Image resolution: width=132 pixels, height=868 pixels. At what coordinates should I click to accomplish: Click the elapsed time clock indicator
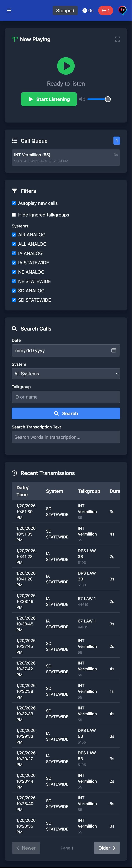click(x=88, y=10)
